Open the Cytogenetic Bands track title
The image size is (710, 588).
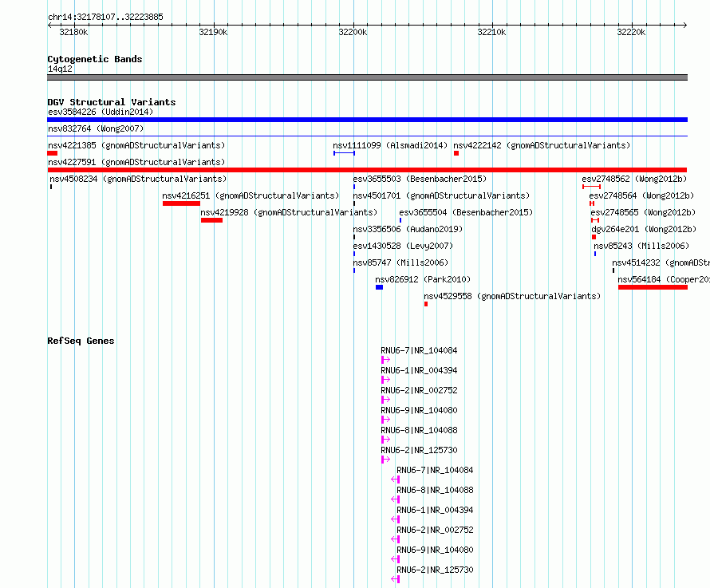click(95, 59)
